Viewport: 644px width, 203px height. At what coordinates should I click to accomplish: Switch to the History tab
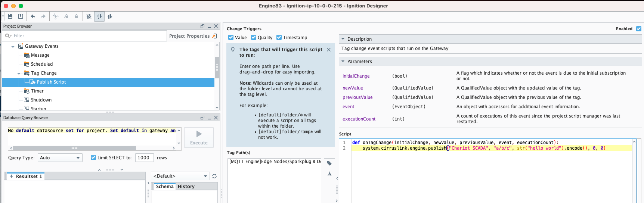[x=186, y=187]
